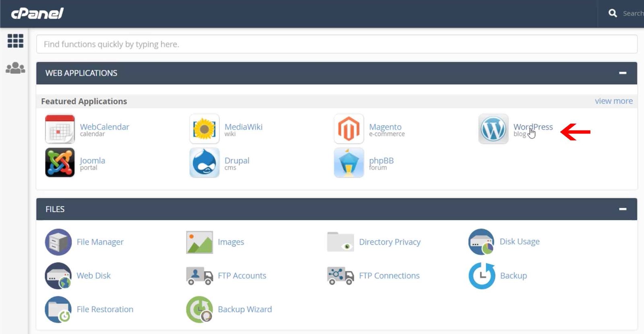Open the Joomla portal icon
This screenshot has height=334, width=644.
coord(60,163)
